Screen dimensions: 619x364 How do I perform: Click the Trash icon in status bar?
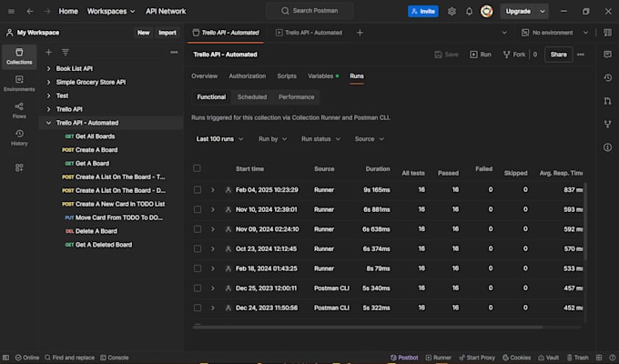(576, 358)
